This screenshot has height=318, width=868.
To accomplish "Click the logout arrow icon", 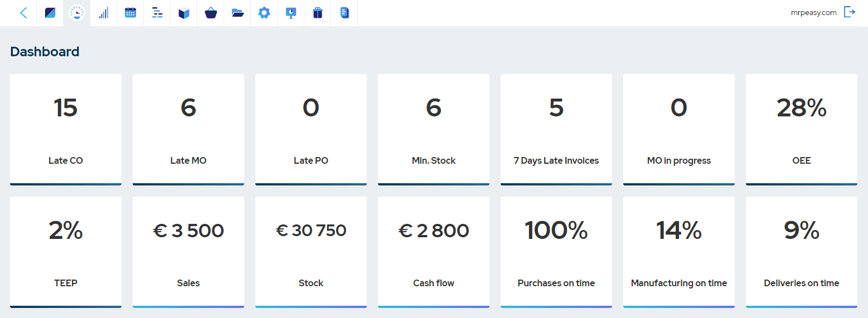I will coord(850,12).
